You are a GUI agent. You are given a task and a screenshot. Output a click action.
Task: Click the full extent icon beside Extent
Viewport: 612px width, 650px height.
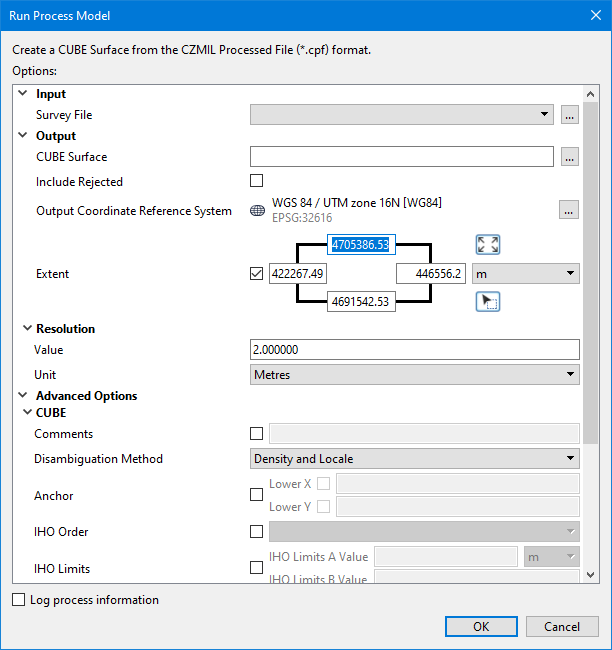487,245
